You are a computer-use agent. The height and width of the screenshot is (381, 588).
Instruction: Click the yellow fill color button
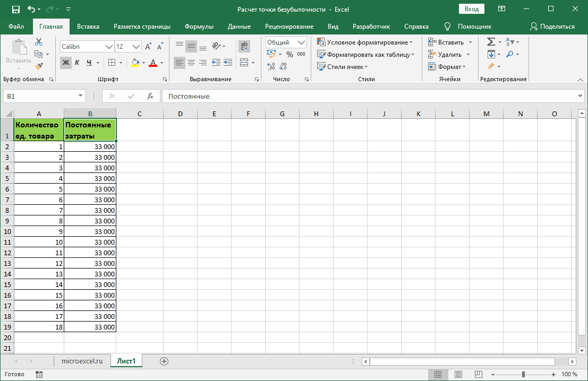tap(135, 63)
